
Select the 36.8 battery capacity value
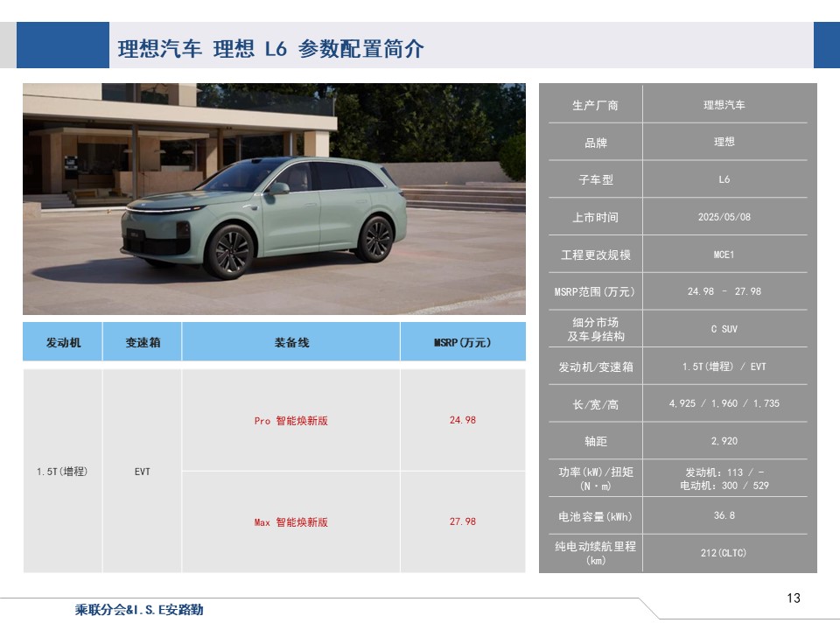point(724,515)
